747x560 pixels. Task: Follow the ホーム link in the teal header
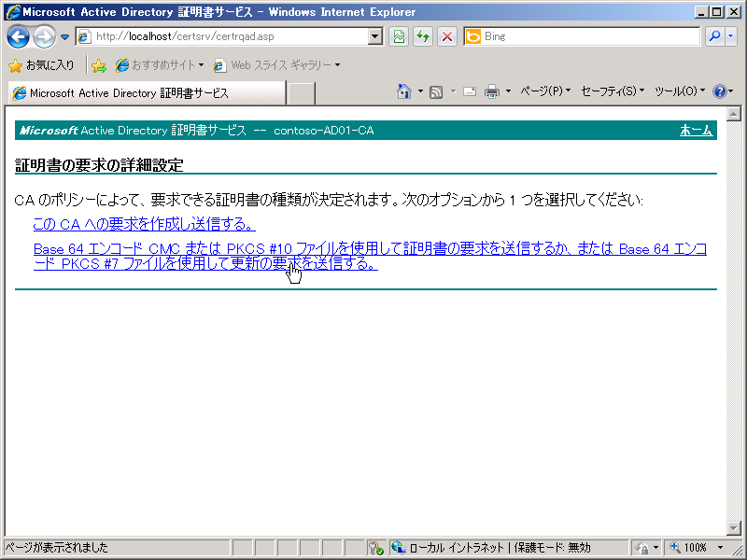click(x=696, y=131)
